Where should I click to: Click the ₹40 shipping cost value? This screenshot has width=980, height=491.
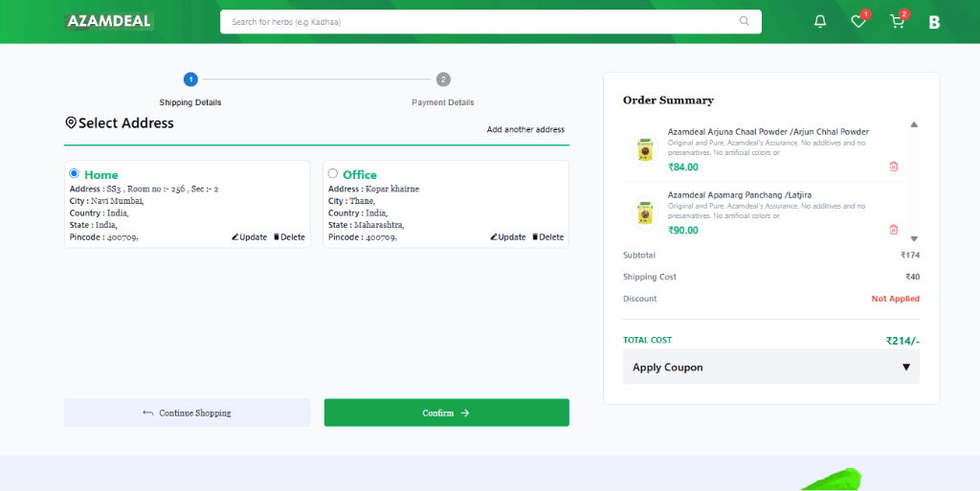tap(912, 277)
